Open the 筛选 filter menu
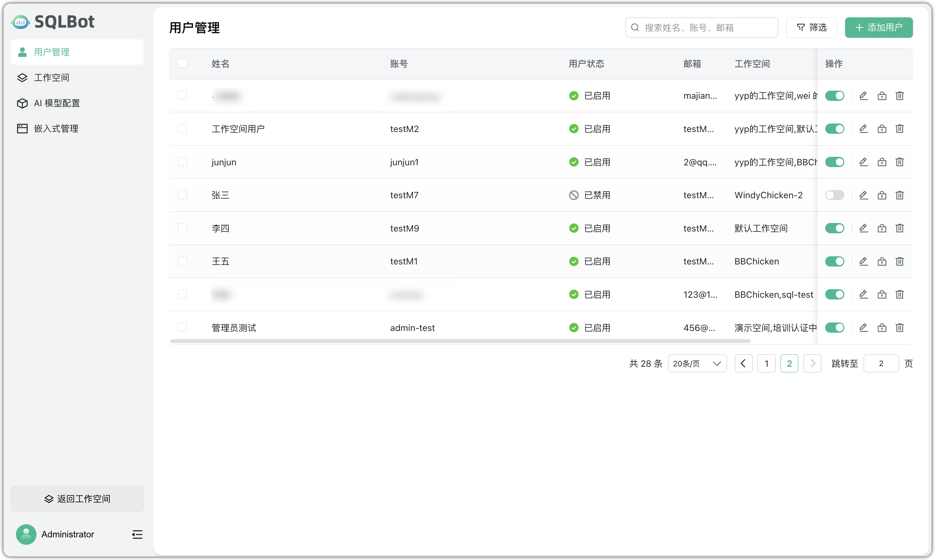This screenshot has height=560, width=935. 811,27
